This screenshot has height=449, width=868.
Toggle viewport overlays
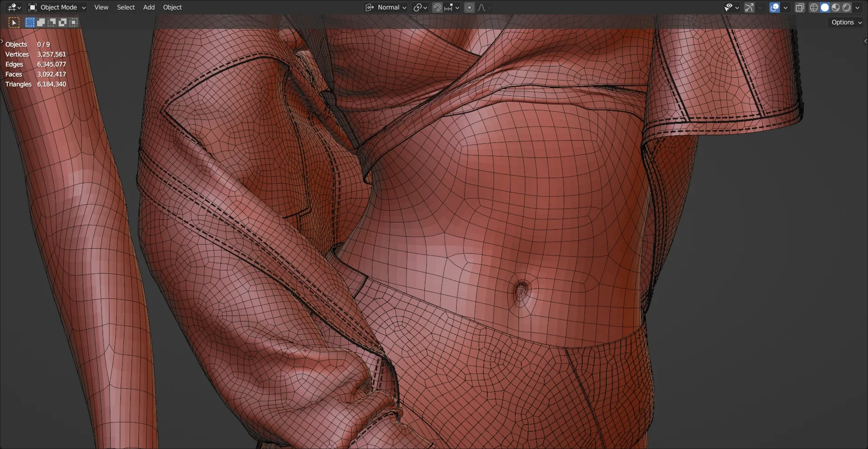(774, 7)
